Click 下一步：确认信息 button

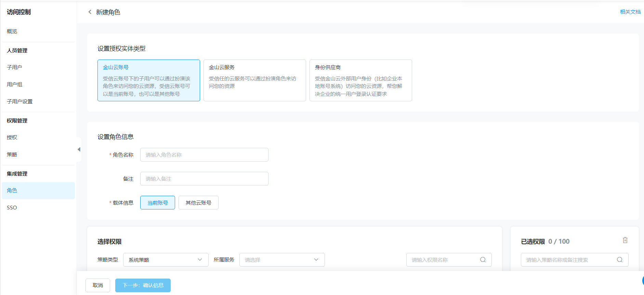click(143, 285)
